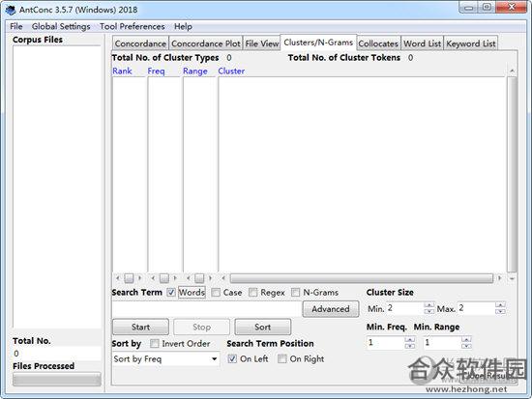Click the results scroll down arrow
Viewport: 532px width, 399px height.
[x=512, y=278]
